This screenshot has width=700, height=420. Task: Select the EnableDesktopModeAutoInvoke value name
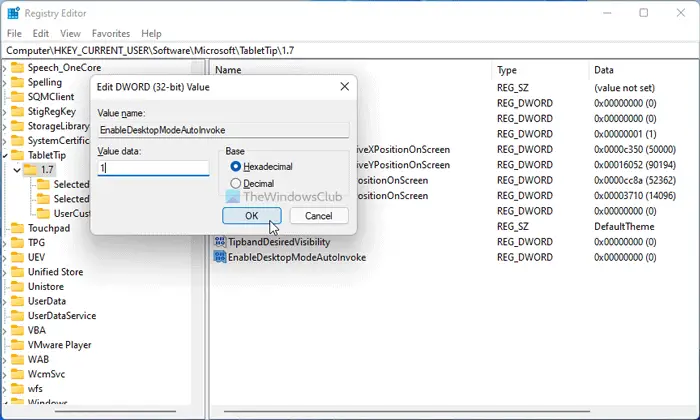click(x=297, y=258)
